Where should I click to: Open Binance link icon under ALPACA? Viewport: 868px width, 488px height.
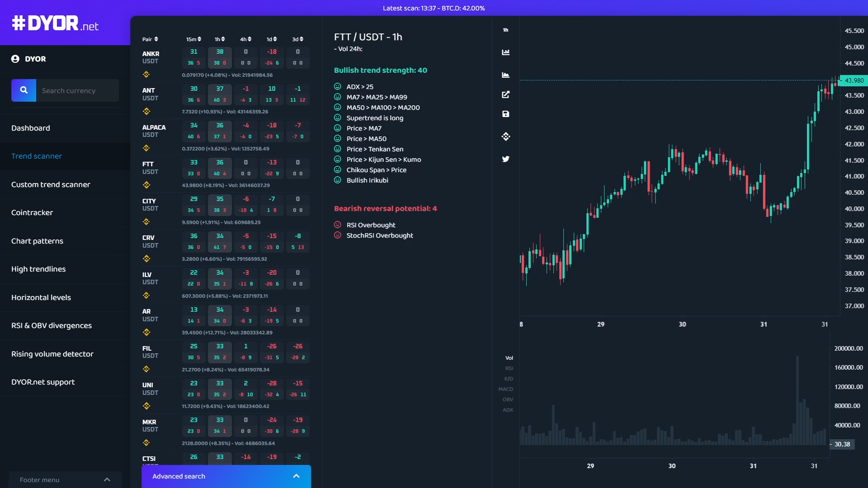146,148
